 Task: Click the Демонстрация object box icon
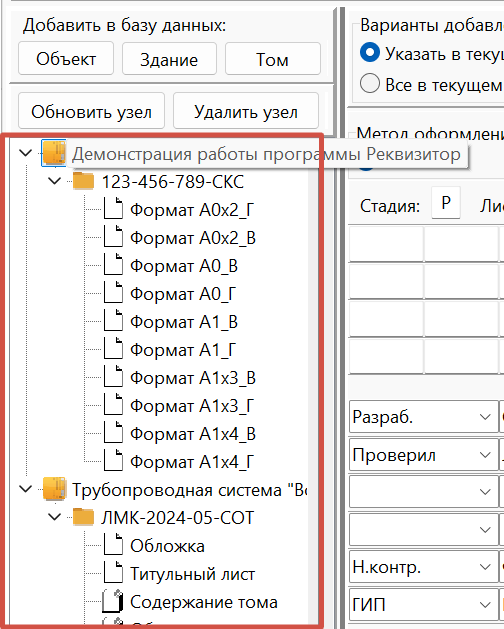coord(54,152)
